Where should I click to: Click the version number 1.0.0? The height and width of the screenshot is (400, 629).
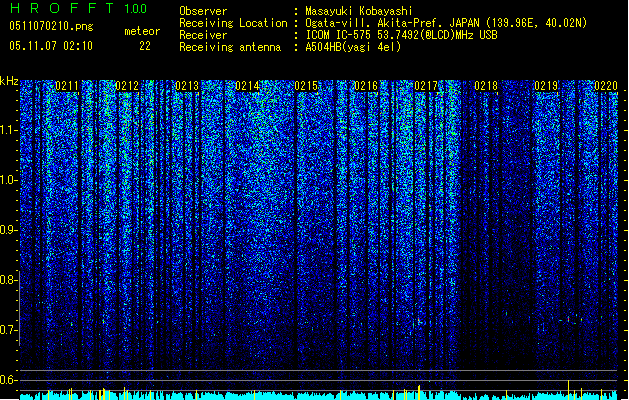(x=136, y=9)
